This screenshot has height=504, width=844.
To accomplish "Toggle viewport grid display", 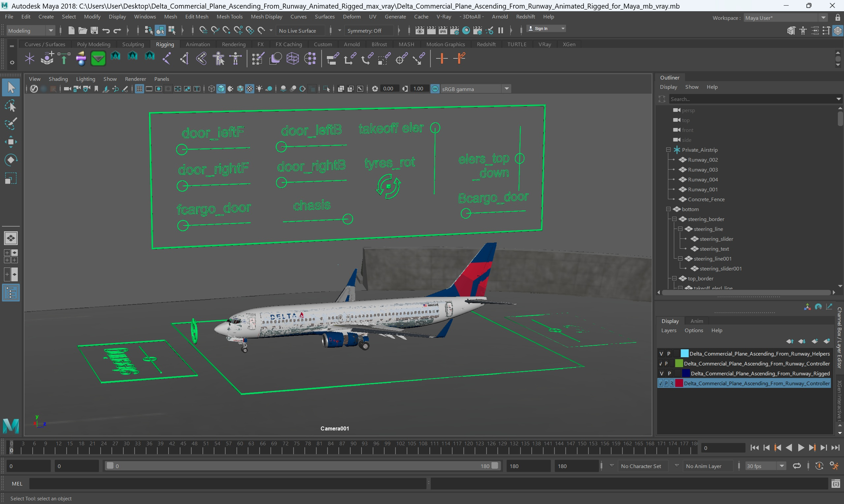I will tap(140, 89).
